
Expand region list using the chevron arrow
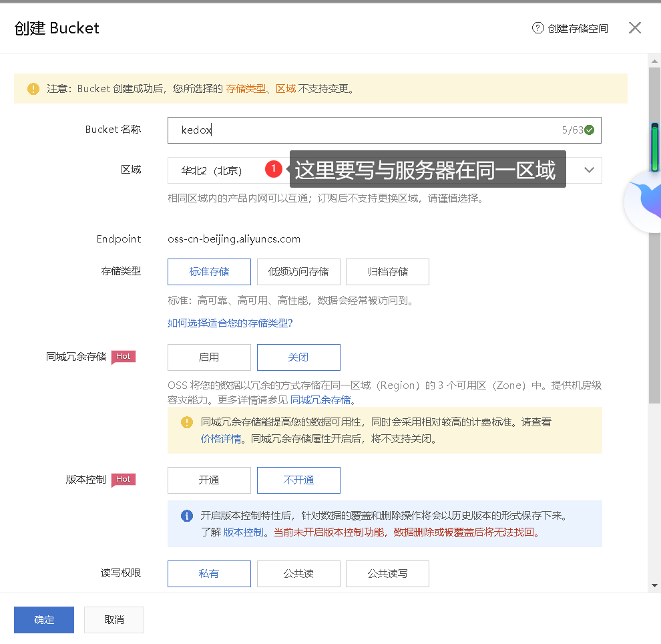(x=589, y=170)
